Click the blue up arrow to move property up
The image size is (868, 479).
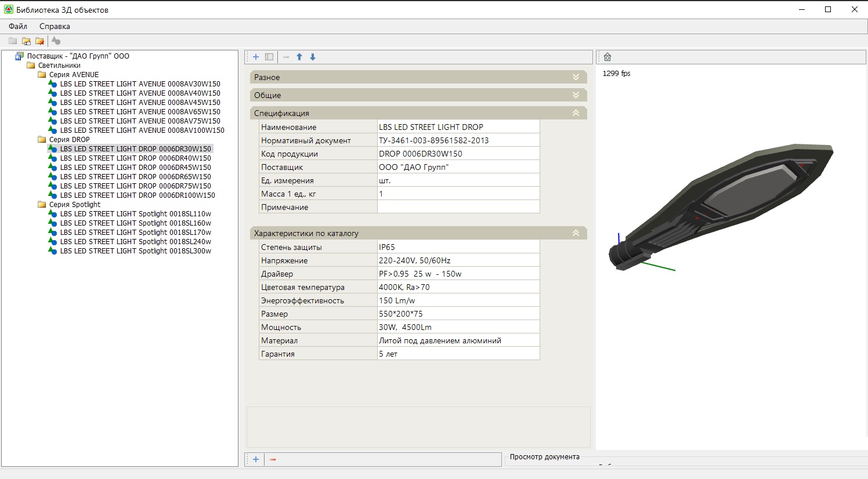click(x=299, y=57)
